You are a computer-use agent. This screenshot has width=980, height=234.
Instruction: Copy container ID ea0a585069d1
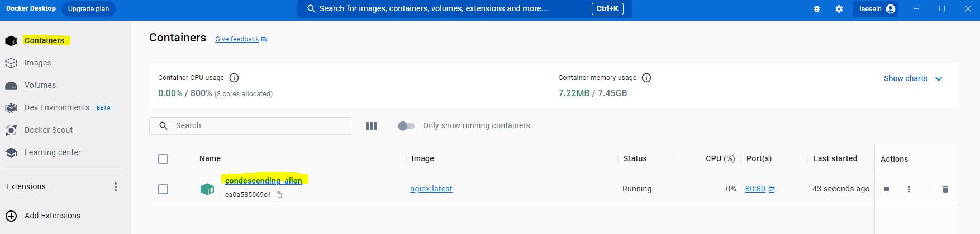(279, 195)
